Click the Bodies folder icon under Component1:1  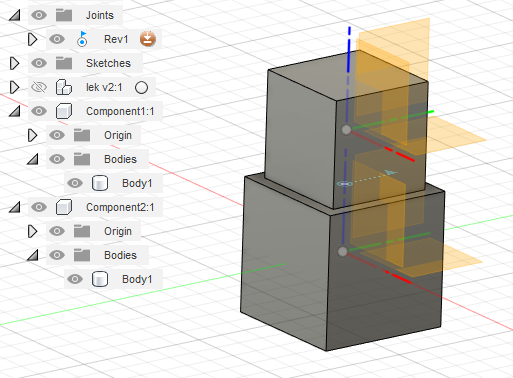tap(82, 159)
